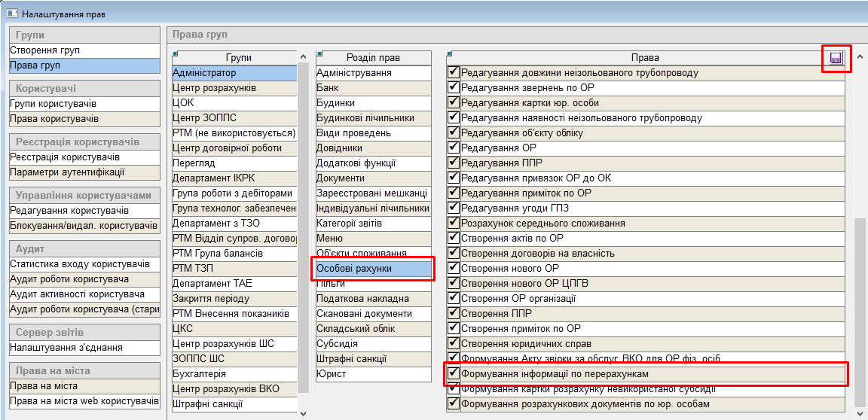Toggle Редагування ППР checkbox
The height and width of the screenshot is (420, 868).
click(x=453, y=163)
